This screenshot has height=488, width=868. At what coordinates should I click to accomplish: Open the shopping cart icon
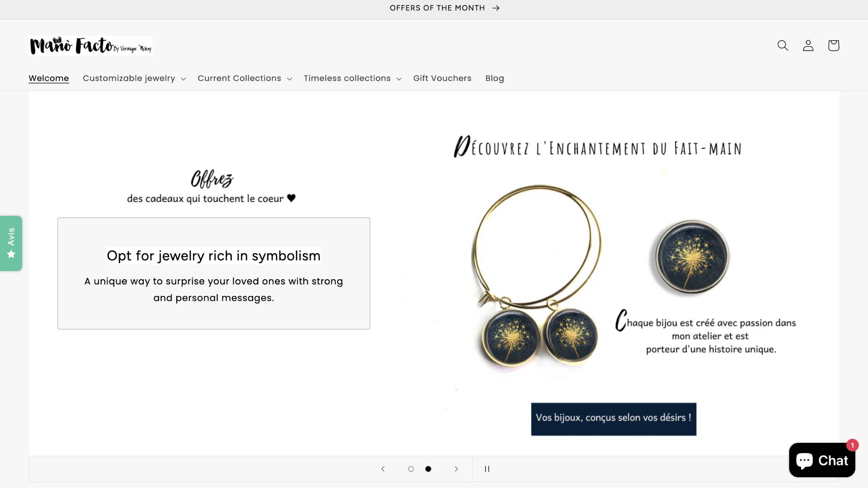click(833, 46)
